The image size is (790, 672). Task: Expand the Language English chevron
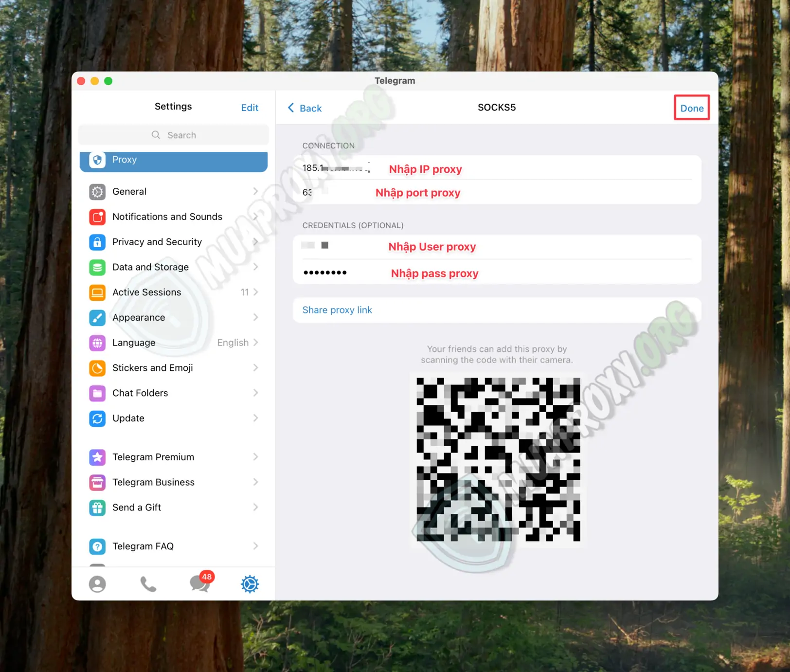(255, 343)
